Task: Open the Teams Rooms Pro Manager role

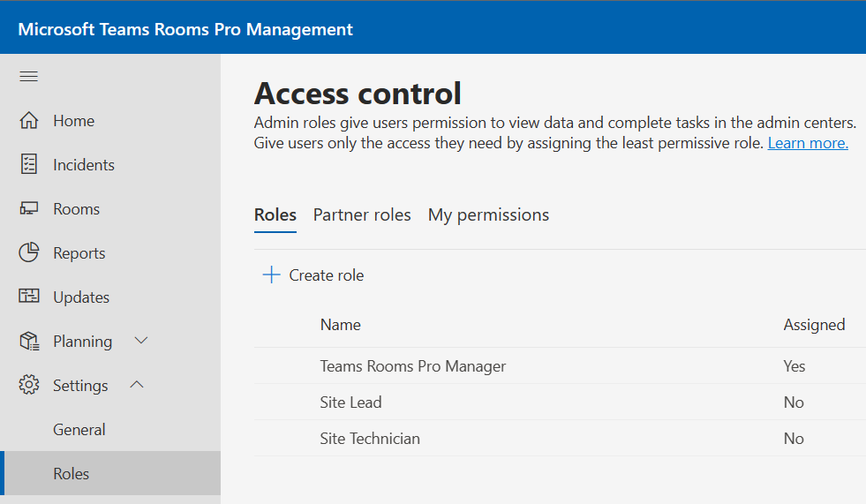Action: [x=412, y=366]
